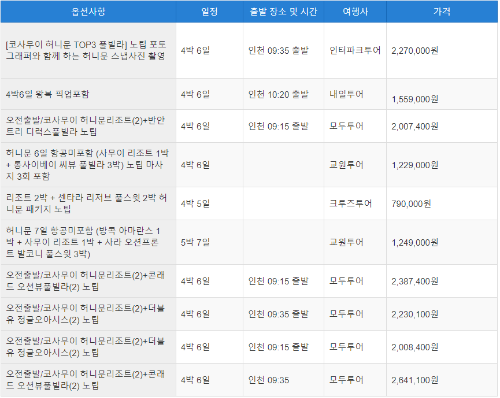Click 인천 09:15 출발 in the 2,007,400원 row

pos(278,126)
